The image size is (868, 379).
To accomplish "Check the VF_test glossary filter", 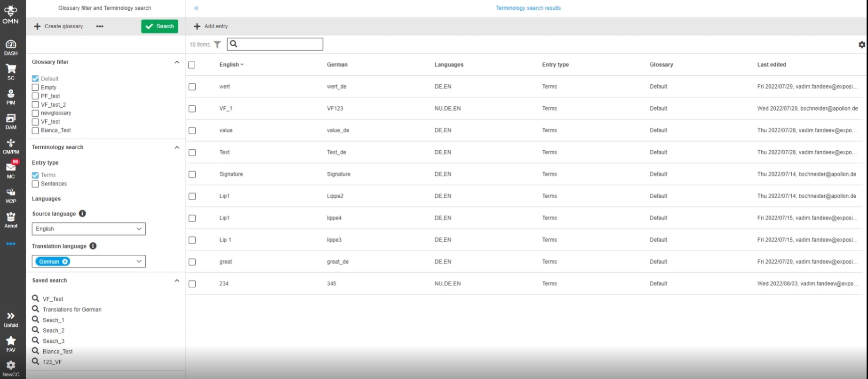I will click(35, 122).
